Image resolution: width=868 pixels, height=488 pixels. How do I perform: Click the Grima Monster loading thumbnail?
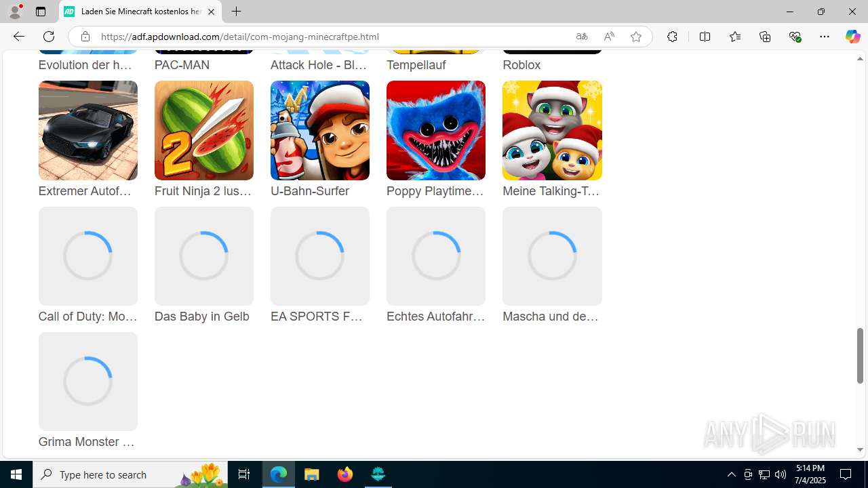coord(88,381)
